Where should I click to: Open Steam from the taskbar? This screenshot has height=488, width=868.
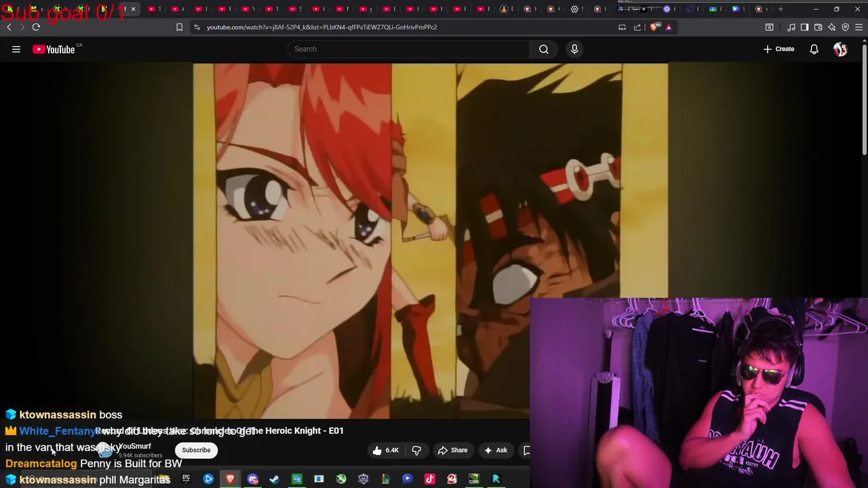(275, 479)
